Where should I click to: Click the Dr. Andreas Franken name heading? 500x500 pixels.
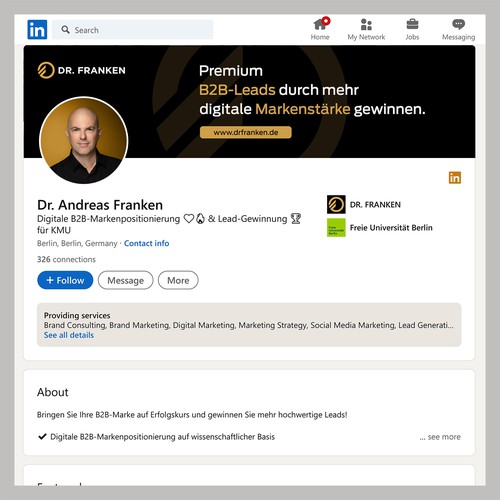click(100, 205)
